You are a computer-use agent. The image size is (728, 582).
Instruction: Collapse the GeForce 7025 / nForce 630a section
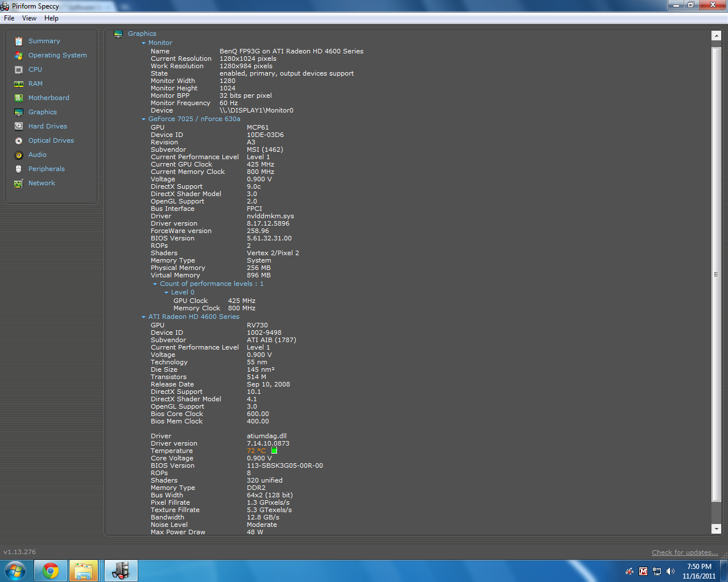144,119
